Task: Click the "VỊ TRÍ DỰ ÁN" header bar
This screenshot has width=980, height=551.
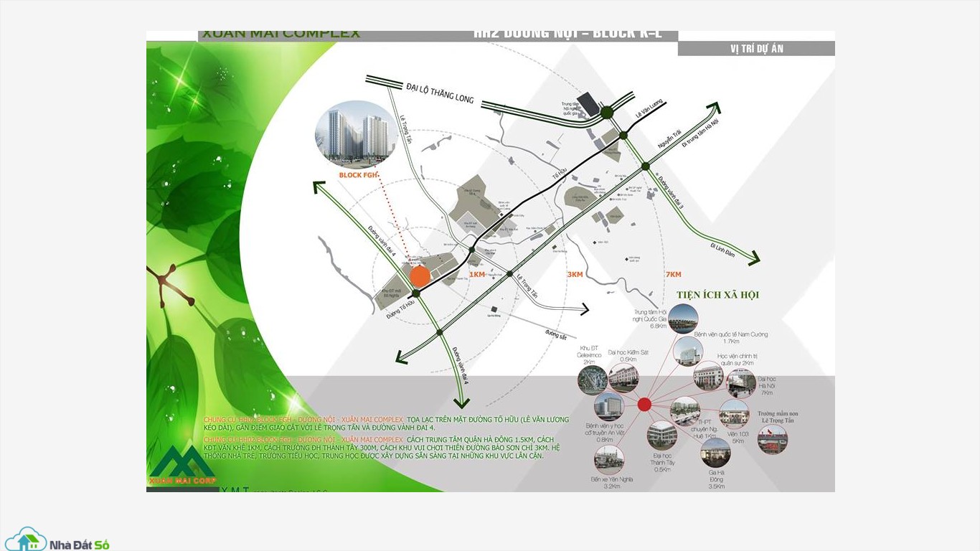Action: click(756, 49)
